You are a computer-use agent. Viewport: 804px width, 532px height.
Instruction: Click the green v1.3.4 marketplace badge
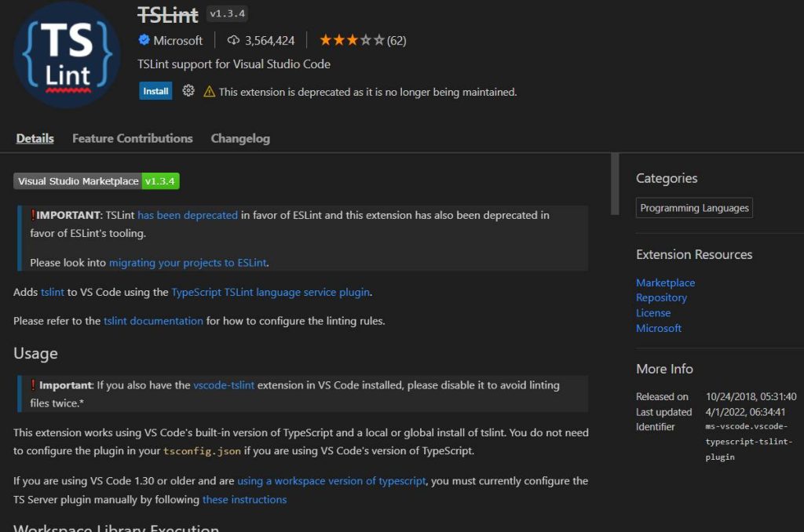159,181
